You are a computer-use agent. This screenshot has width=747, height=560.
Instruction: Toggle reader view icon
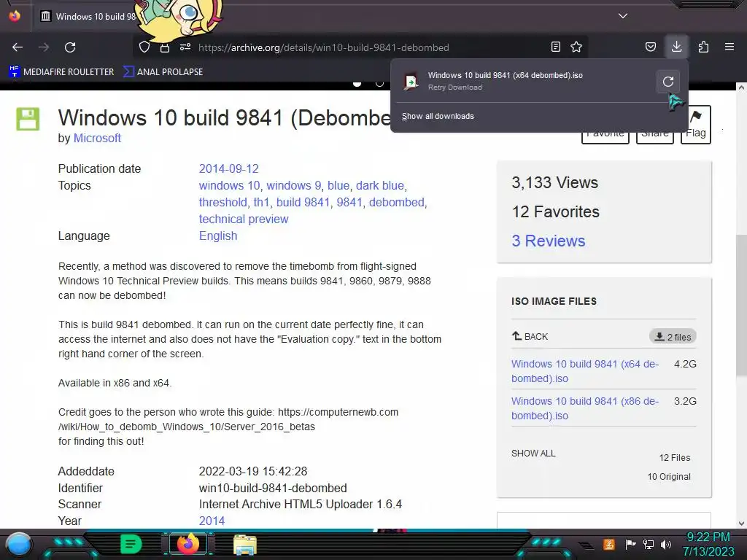coord(555,47)
